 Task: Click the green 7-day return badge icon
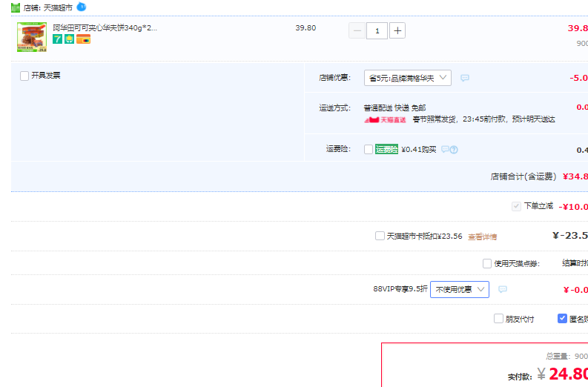click(x=57, y=39)
